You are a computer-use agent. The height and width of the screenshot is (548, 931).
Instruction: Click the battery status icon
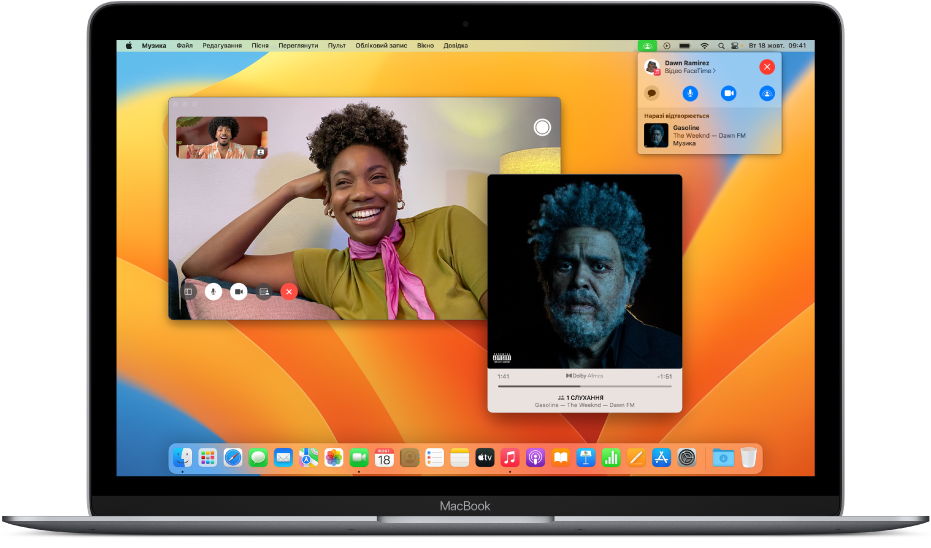click(x=685, y=46)
